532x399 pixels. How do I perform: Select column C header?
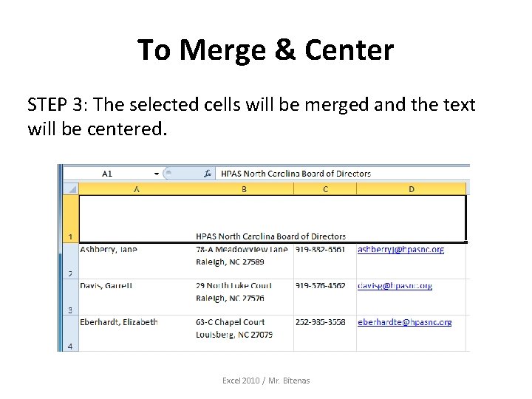click(325, 189)
